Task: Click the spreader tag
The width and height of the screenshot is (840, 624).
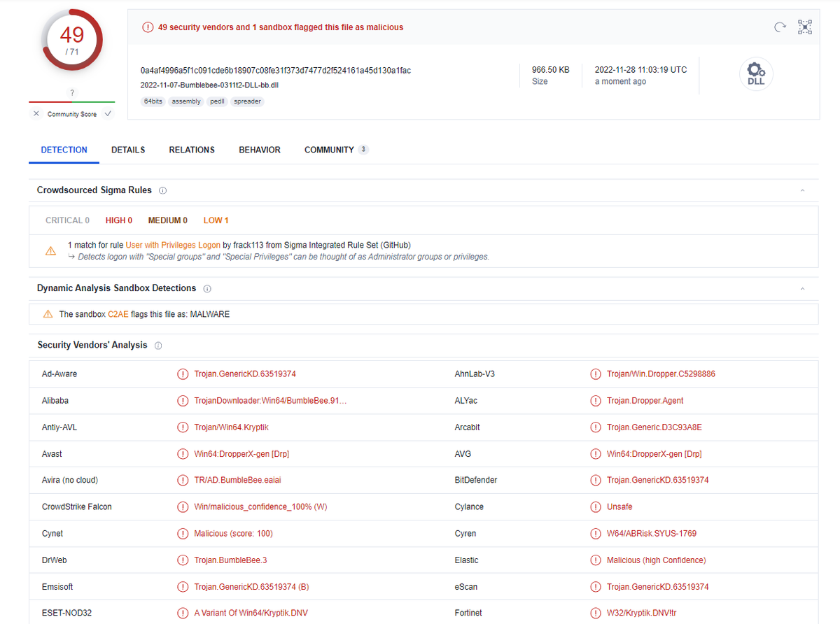Action: click(x=247, y=101)
